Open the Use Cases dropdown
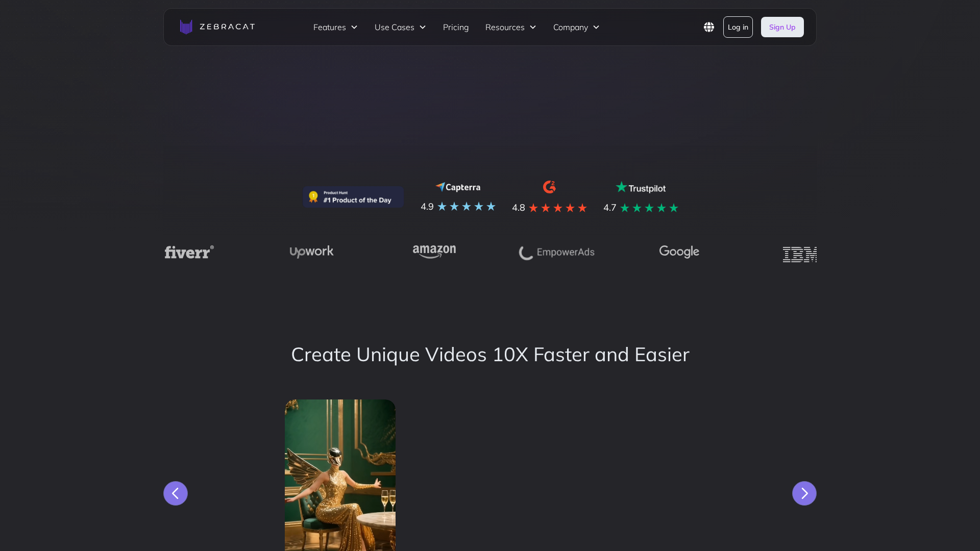Screen dimensions: 980x551 (x=400, y=27)
